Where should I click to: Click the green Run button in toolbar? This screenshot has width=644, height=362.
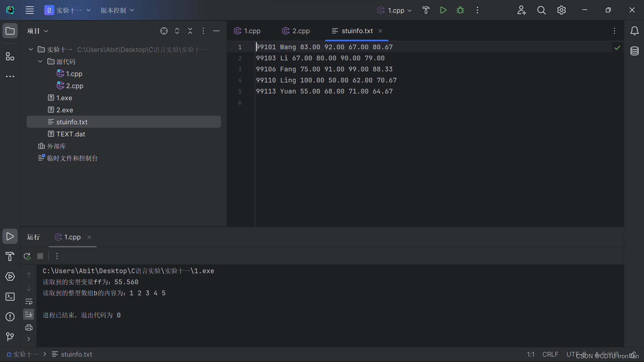pyautogui.click(x=443, y=10)
